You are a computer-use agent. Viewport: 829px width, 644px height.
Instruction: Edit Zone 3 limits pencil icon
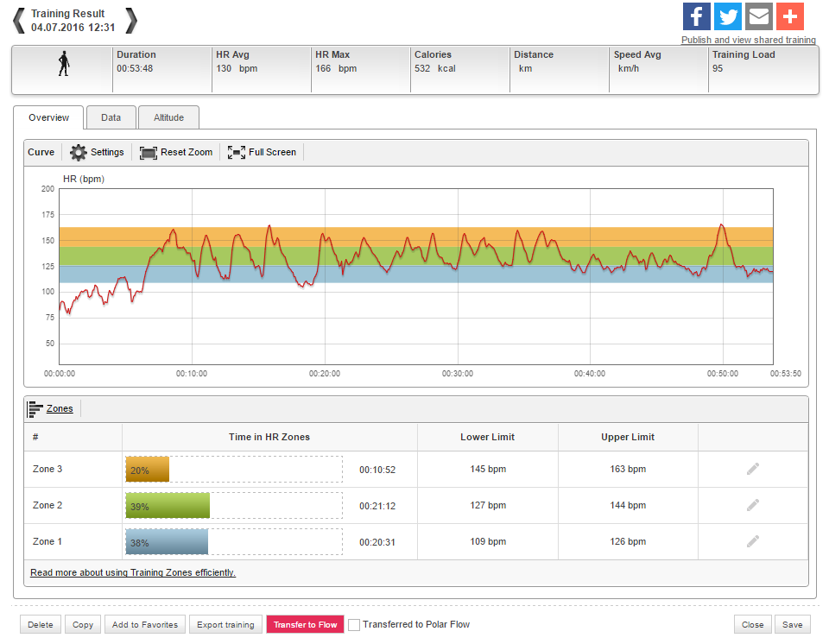(753, 469)
